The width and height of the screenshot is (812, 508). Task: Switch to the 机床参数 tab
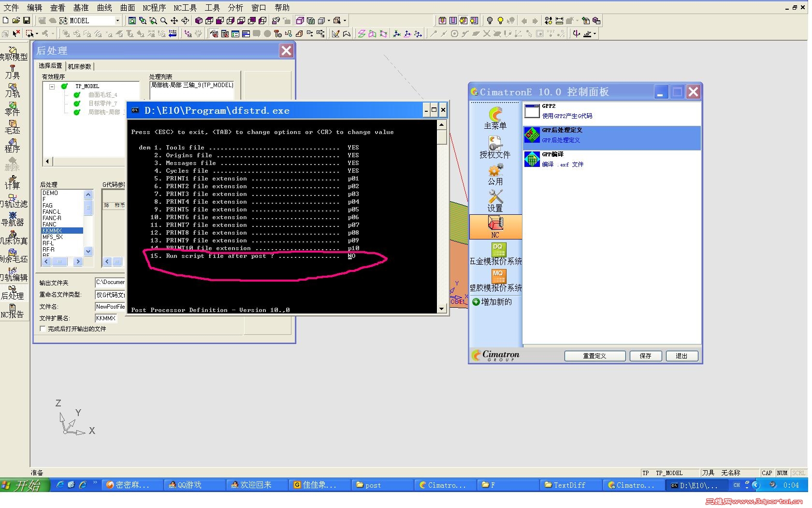pyautogui.click(x=79, y=66)
